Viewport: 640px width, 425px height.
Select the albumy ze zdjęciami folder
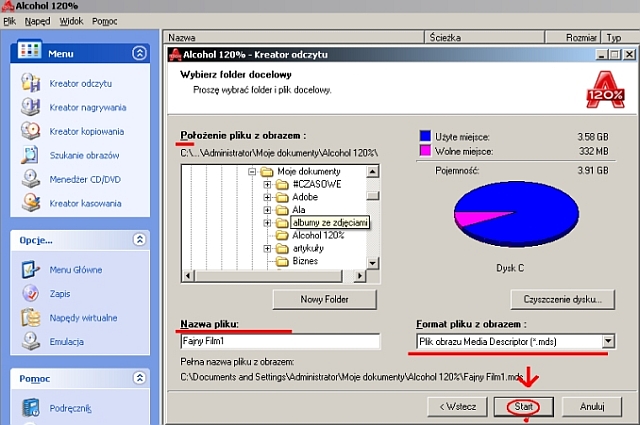coord(330,223)
